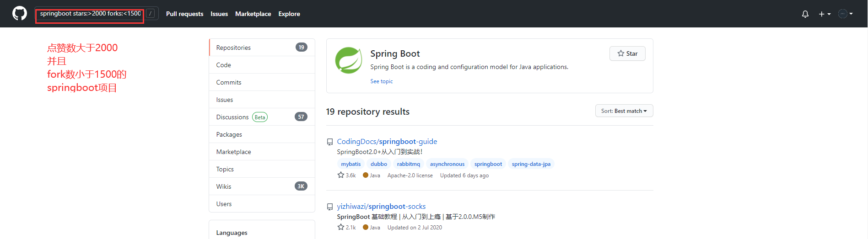
Task: Select Commits filter in sidebar
Action: pyautogui.click(x=262, y=82)
